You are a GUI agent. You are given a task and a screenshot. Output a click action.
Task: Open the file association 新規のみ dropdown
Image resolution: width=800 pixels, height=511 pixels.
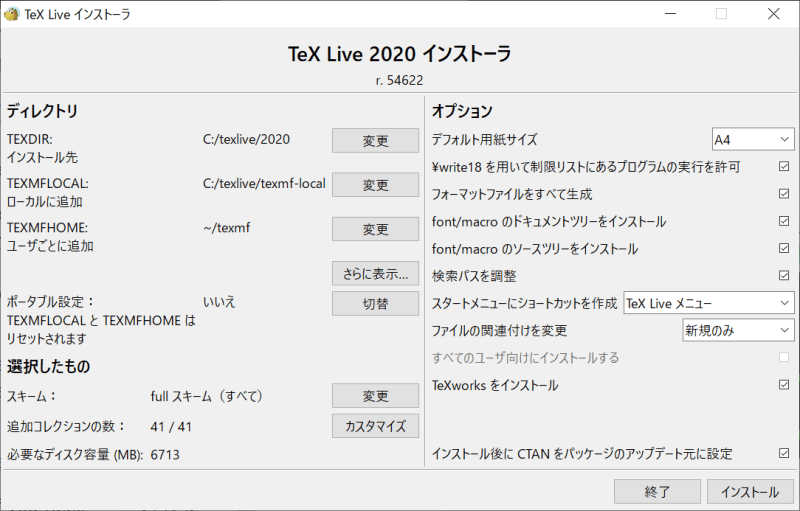click(737, 330)
